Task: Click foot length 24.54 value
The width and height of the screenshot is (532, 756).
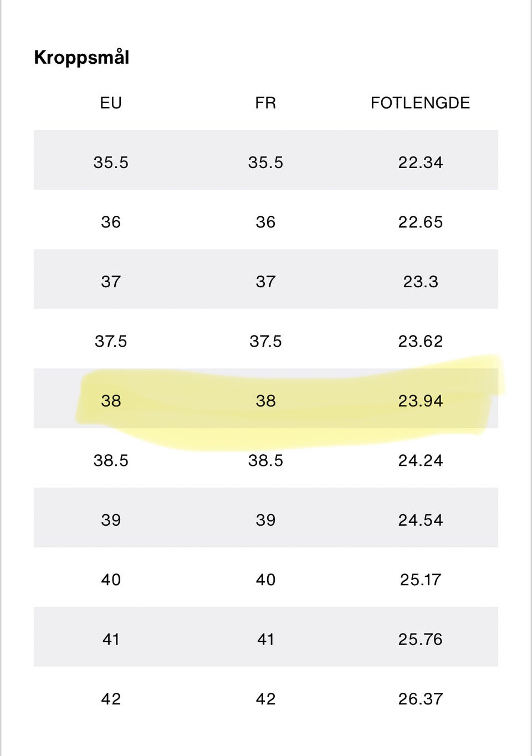Action: click(x=421, y=520)
